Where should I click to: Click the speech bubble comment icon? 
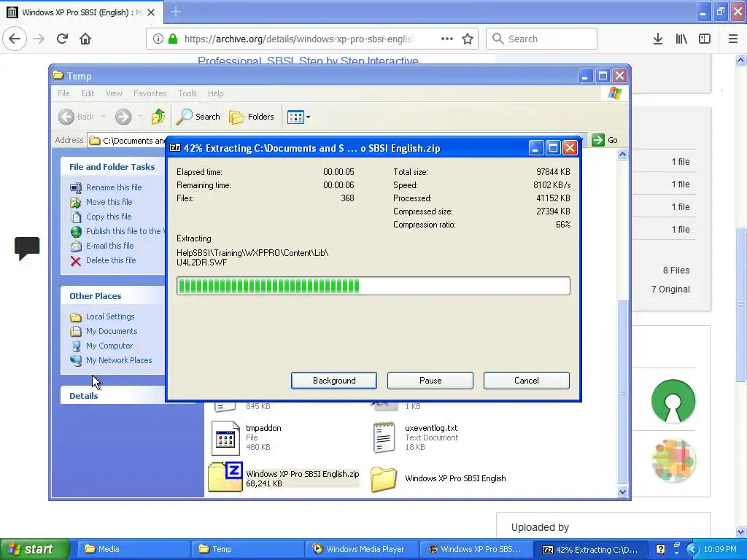coord(27,248)
